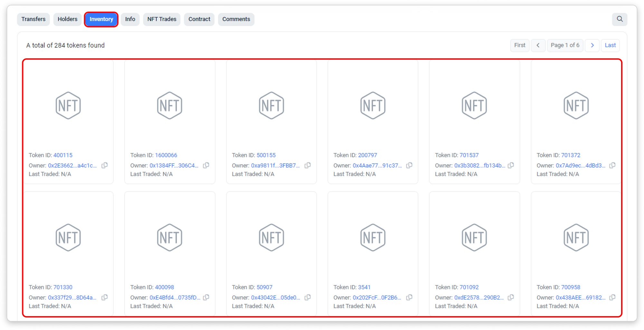Image resolution: width=644 pixels, height=330 pixels.
Task: Copy owner address for token 500155
Action: [x=308, y=165]
